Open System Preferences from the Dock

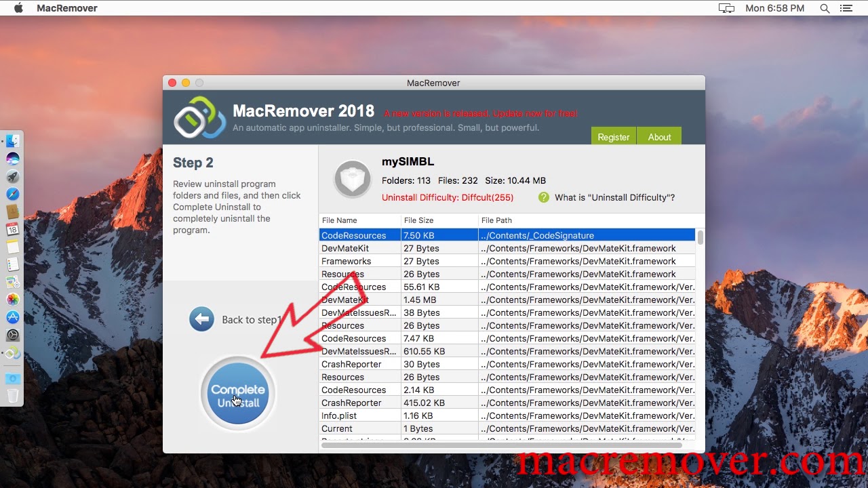pos(13,335)
